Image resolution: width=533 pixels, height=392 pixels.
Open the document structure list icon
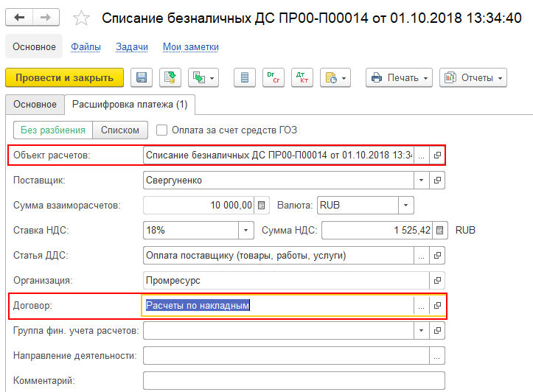(x=245, y=78)
